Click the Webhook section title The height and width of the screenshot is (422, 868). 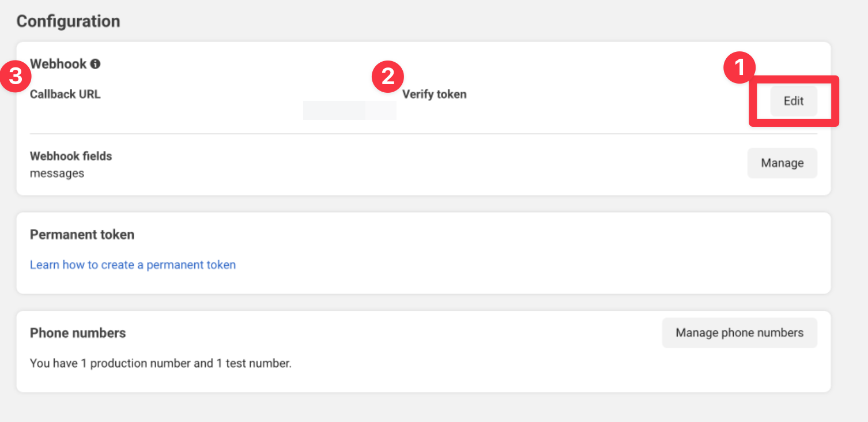58,64
